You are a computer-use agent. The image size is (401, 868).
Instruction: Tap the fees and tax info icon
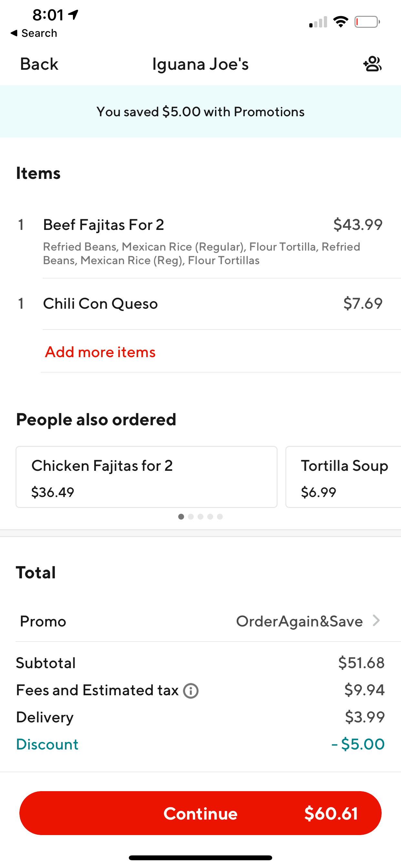coord(191,691)
